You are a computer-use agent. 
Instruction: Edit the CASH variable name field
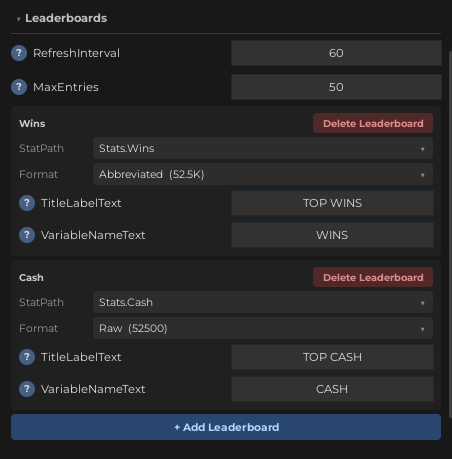(332, 389)
